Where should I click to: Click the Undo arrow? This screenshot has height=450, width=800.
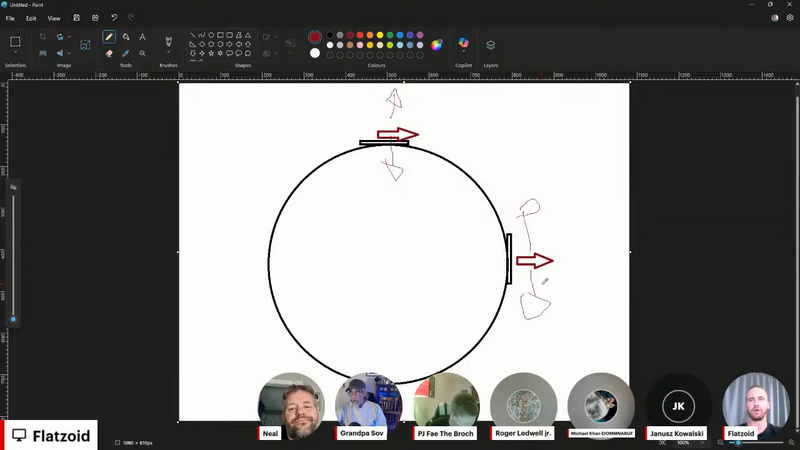[114, 18]
